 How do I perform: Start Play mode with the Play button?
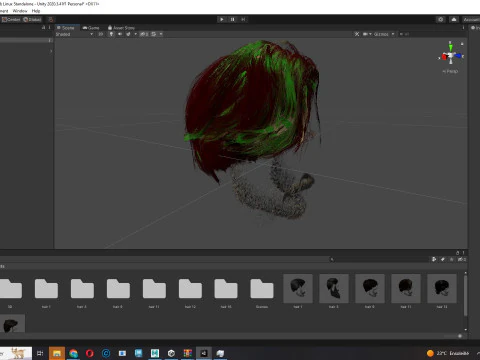click(x=222, y=19)
